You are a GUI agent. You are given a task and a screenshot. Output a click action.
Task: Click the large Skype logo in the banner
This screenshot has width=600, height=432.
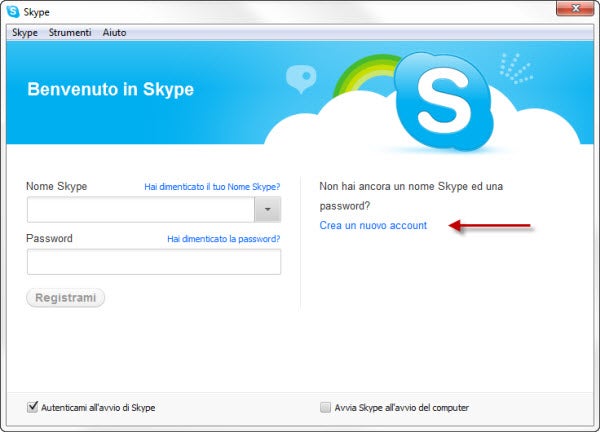[444, 101]
